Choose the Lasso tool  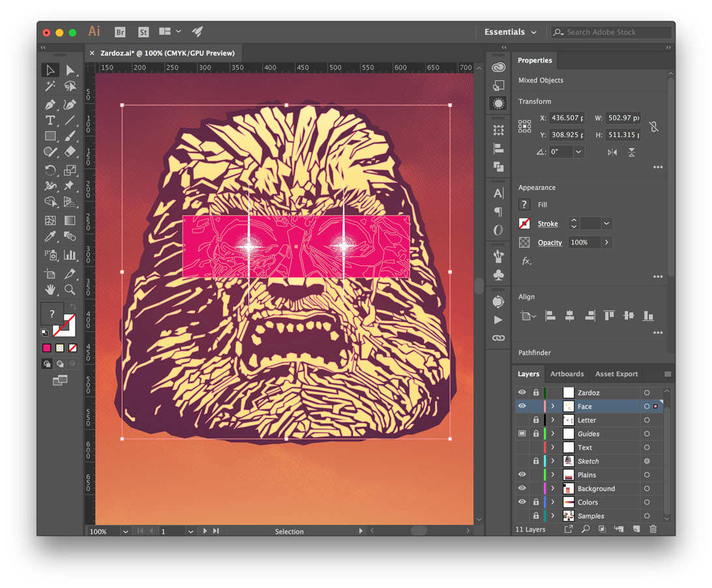click(70, 86)
